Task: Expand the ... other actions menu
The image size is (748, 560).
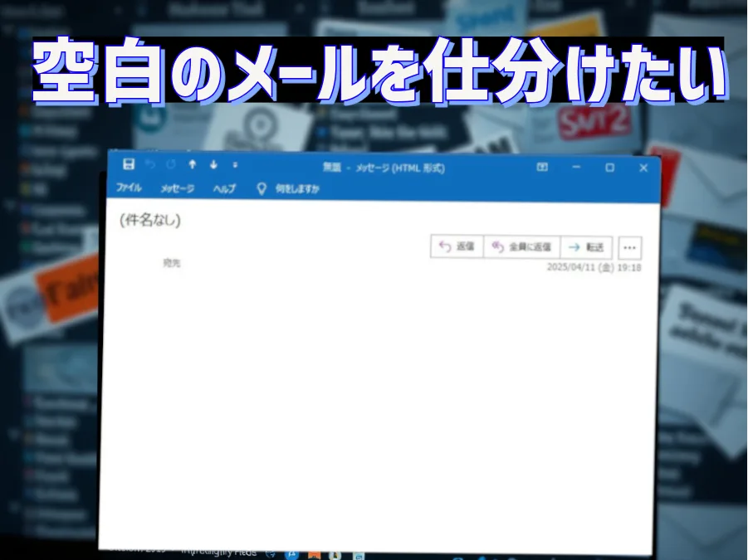Action: point(629,247)
